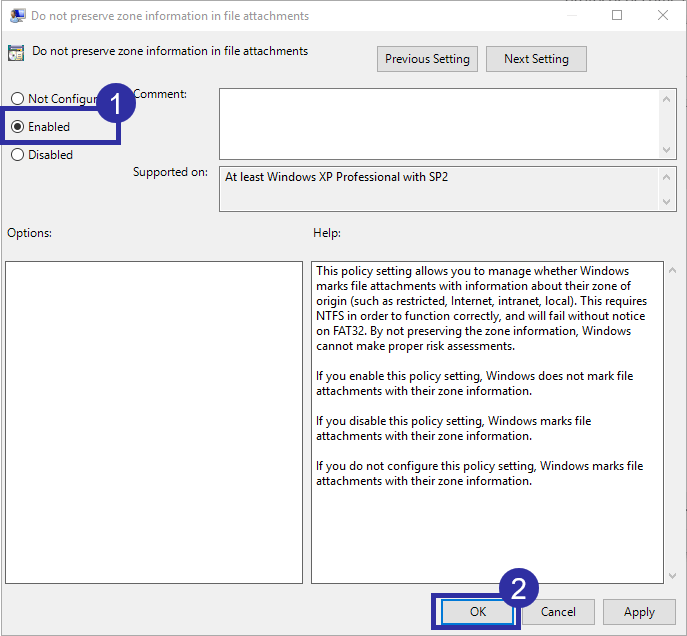Click the Comment box scroll up arrow
Viewport: 687px width, 636px height.
click(x=668, y=97)
